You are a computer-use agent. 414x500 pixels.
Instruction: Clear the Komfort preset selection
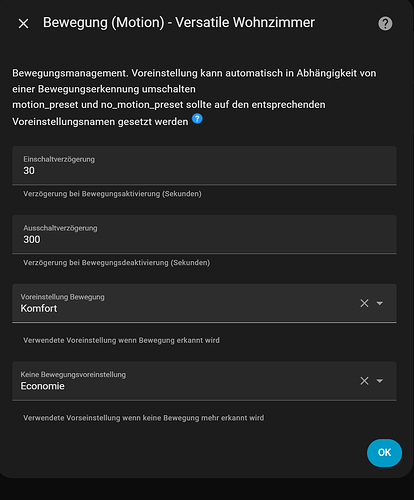tap(364, 303)
